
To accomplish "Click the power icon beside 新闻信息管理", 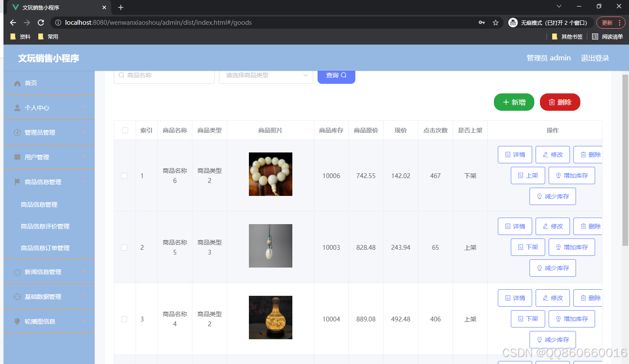I will pyautogui.click(x=17, y=272).
